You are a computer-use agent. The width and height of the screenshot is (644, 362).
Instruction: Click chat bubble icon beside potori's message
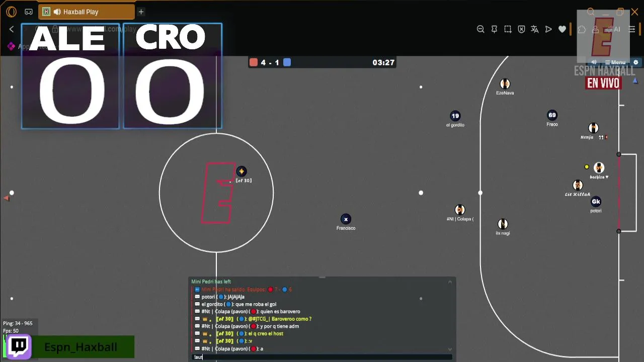(x=197, y=297)
